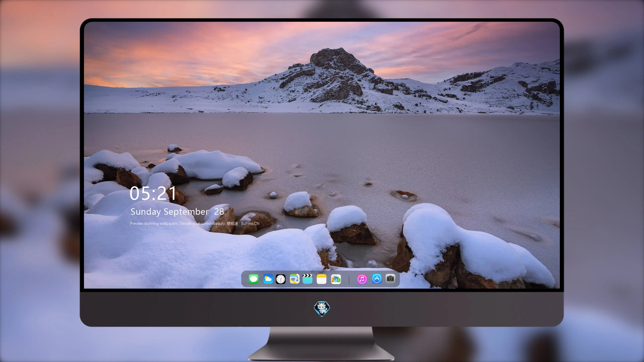Open the Clock app in the dock
This screenshot has width=644, height=362.
point(281,279)
